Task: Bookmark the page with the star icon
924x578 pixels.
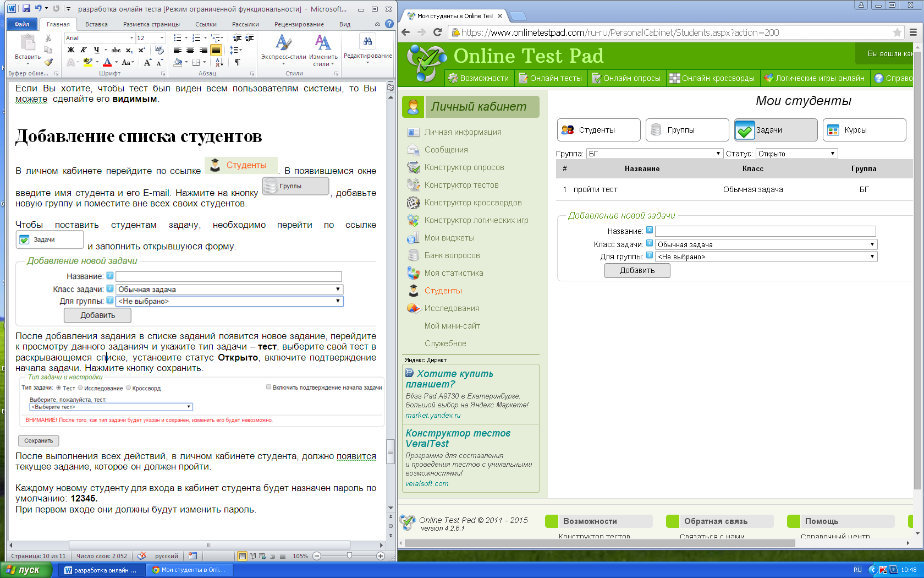Action: pos(897,32)
